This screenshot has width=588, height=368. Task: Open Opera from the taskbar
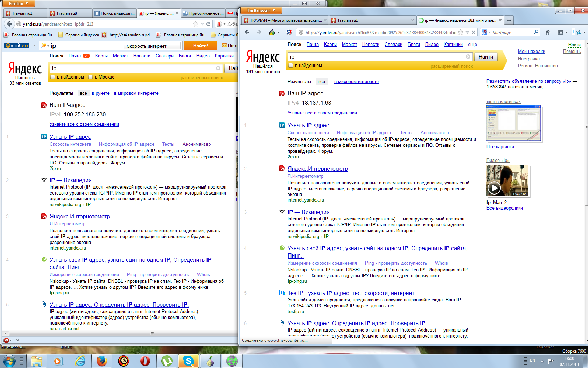point(145,361)
